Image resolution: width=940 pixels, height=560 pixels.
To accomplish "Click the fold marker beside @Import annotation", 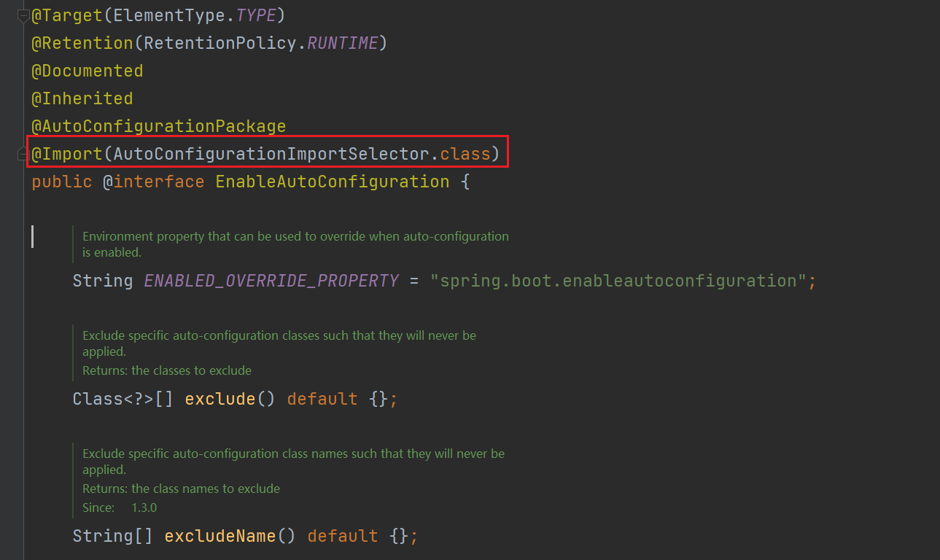I will point(23,154).
